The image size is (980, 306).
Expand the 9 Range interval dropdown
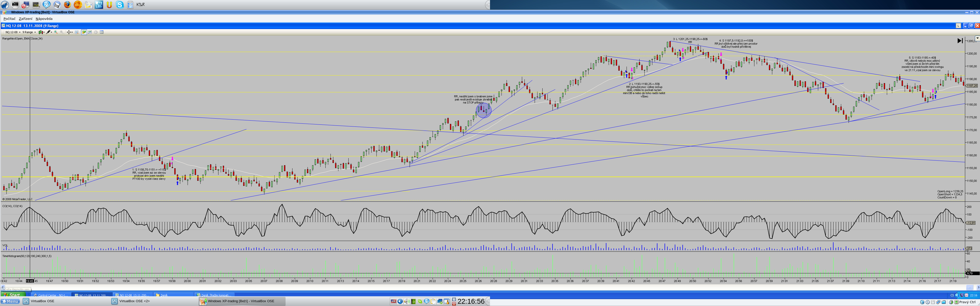tap(35, 32)
